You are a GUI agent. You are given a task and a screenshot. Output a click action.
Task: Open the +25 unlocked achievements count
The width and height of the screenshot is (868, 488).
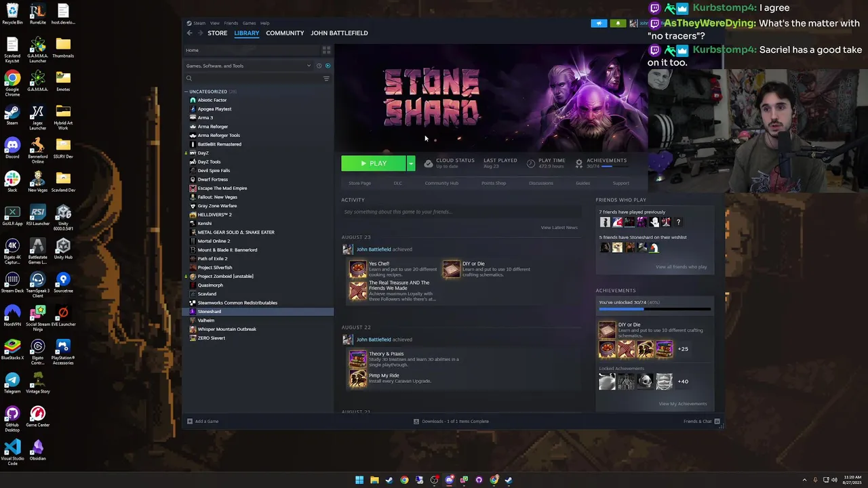[683, 349]
